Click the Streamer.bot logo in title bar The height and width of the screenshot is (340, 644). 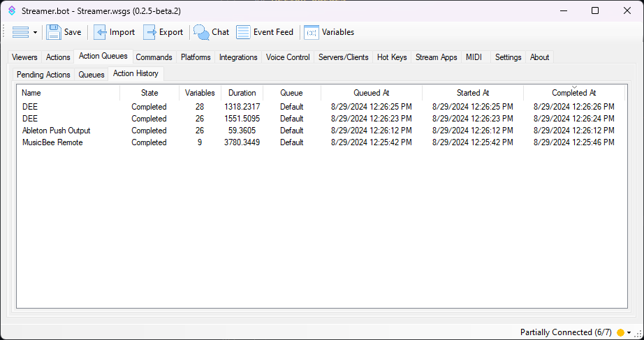pyautogui.click(x=12, y=10)
